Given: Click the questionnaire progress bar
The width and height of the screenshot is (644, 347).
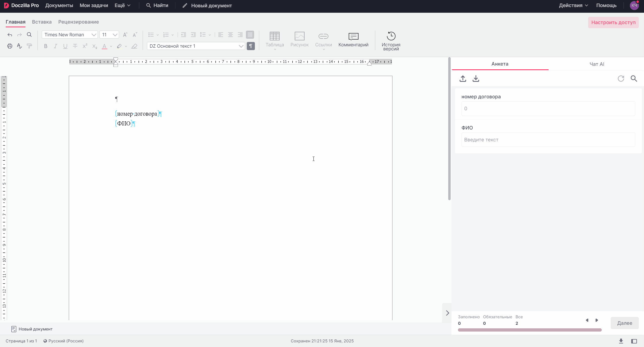Looking at the screenshot, I should click(530, 330).
